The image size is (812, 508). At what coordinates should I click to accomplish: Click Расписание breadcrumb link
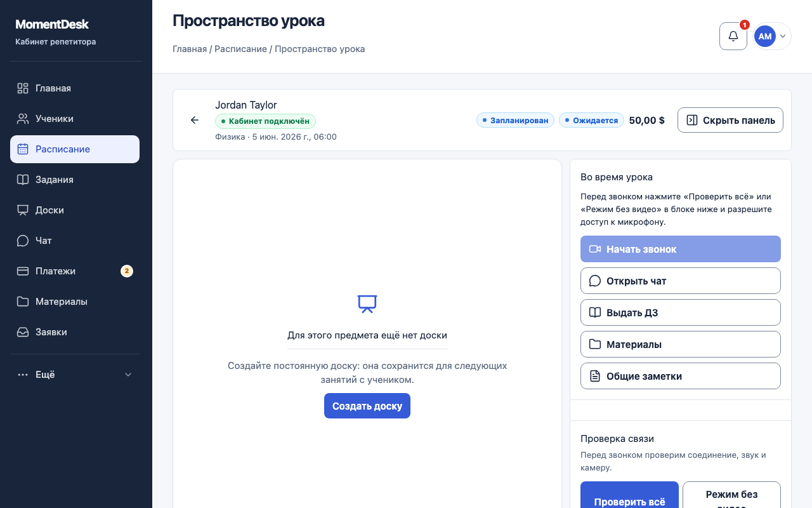240,49
